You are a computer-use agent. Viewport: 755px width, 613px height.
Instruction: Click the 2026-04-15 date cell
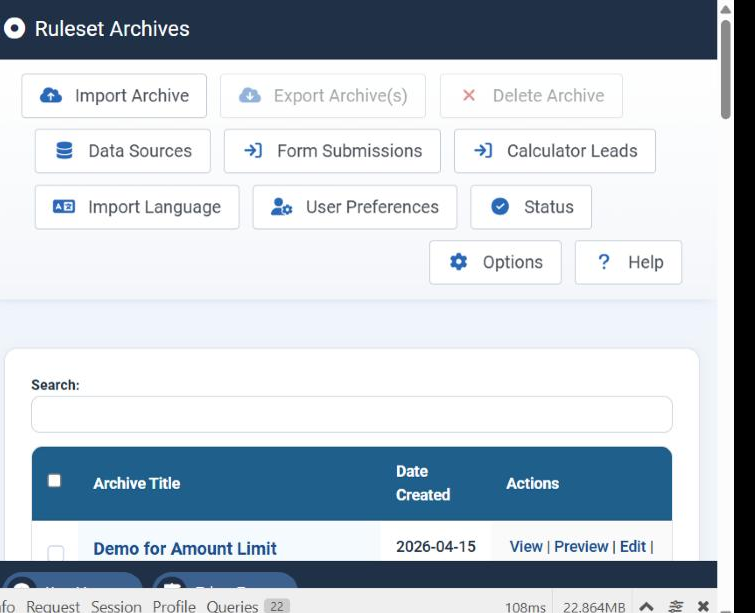point(436,547)
